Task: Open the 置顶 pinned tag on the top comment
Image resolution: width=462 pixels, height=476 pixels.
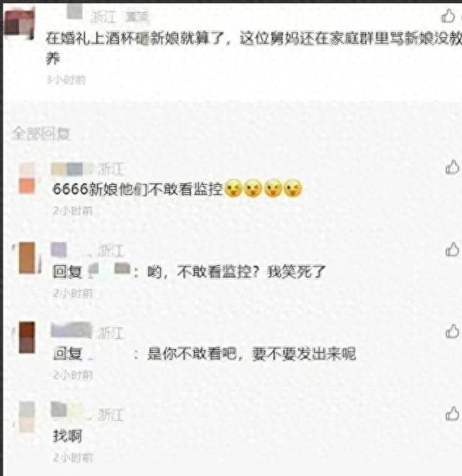Action: coord(137,17)
